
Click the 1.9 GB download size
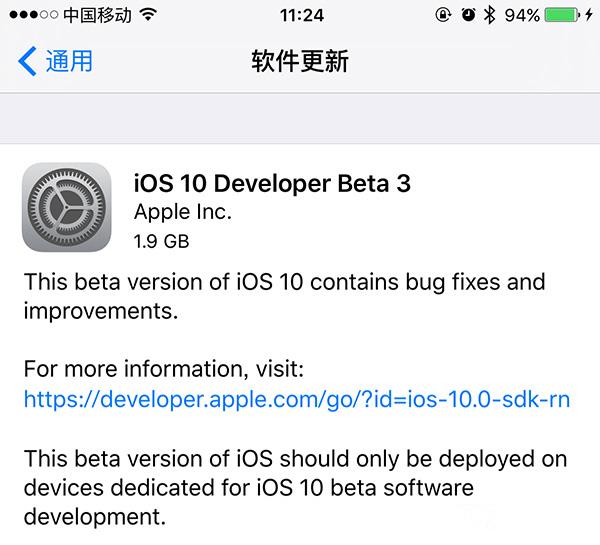point(161,241)
